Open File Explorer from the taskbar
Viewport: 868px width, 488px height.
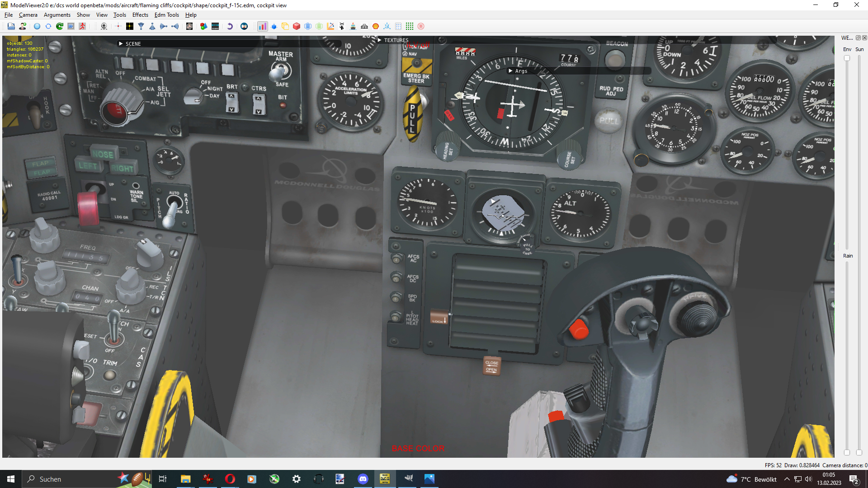click(185, 479)
